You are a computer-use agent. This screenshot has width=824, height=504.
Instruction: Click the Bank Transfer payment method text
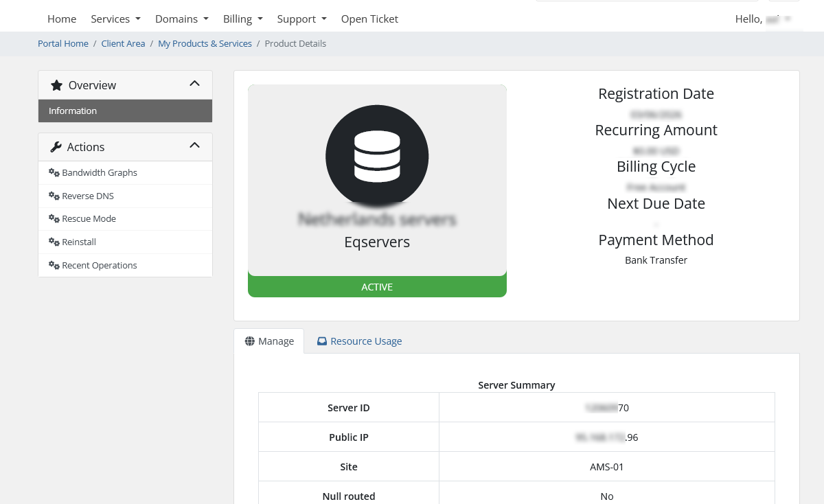click(656, 260)
